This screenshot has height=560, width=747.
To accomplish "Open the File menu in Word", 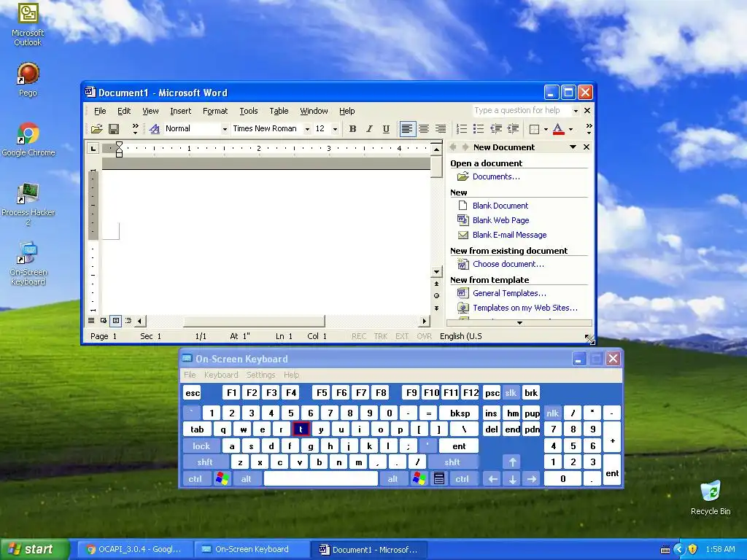I will pos(100,111).
